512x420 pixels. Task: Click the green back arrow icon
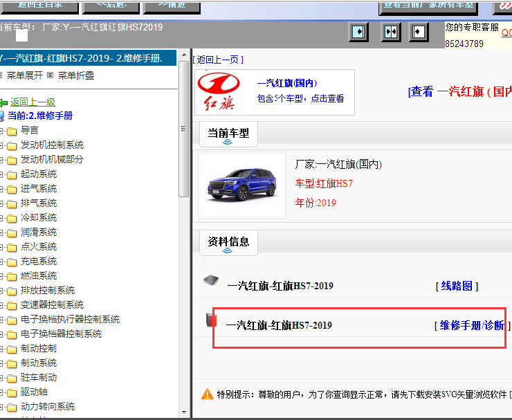[3, 103]
